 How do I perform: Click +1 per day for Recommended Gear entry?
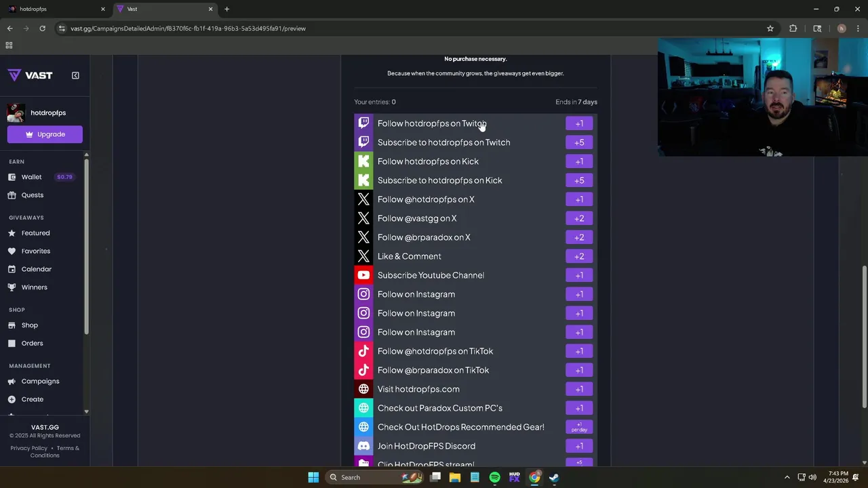click(579, 427)
